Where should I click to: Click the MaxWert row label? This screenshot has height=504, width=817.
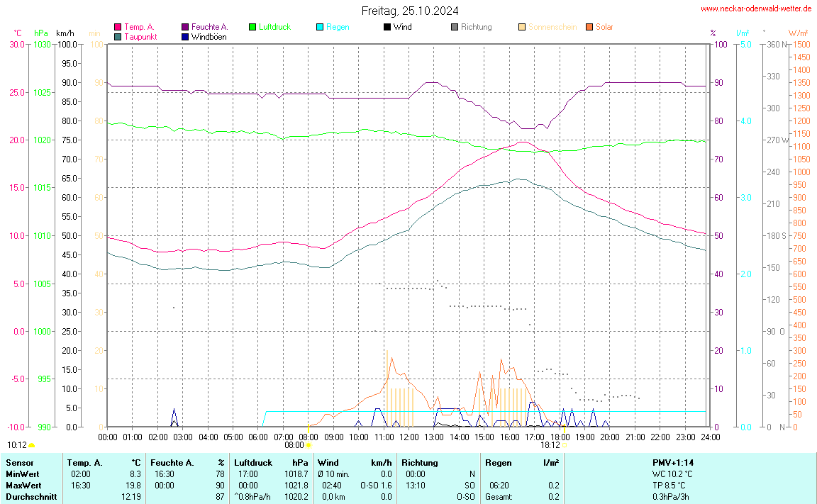pyautogui.click(x=22, y=486)
